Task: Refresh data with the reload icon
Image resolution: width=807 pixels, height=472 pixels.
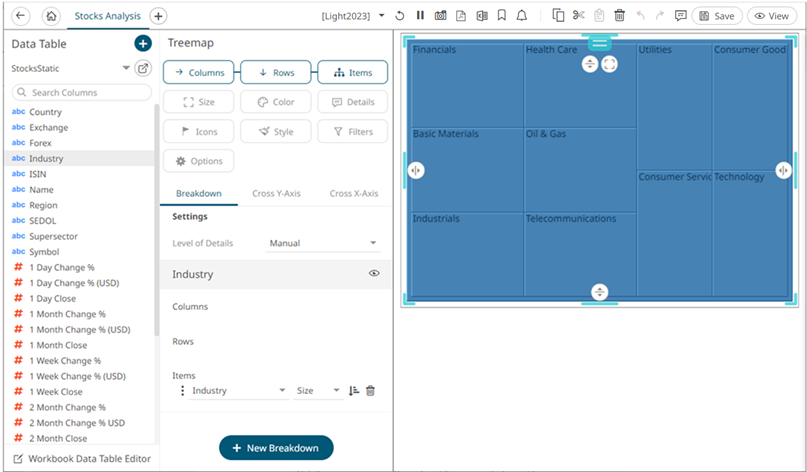Action: 399,16
